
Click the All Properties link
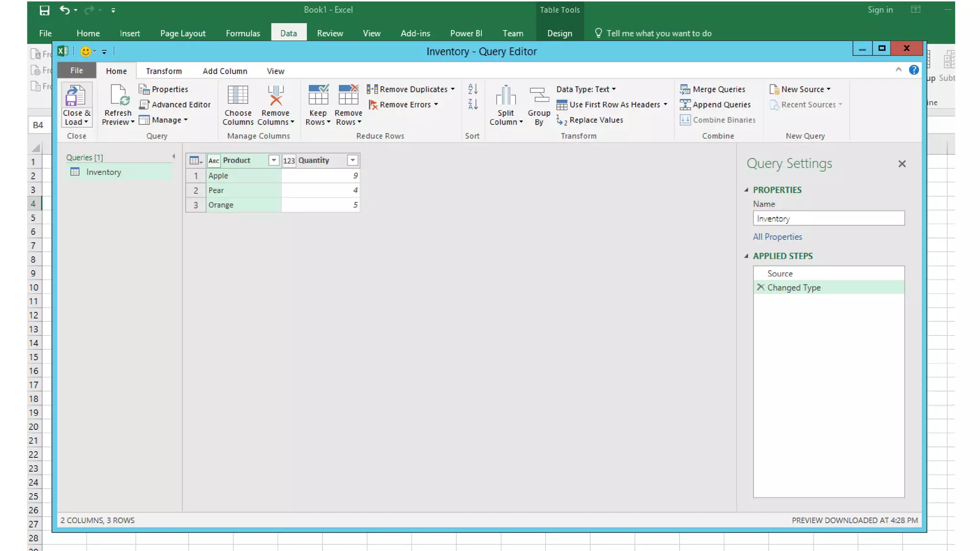[x=777, y=237]
